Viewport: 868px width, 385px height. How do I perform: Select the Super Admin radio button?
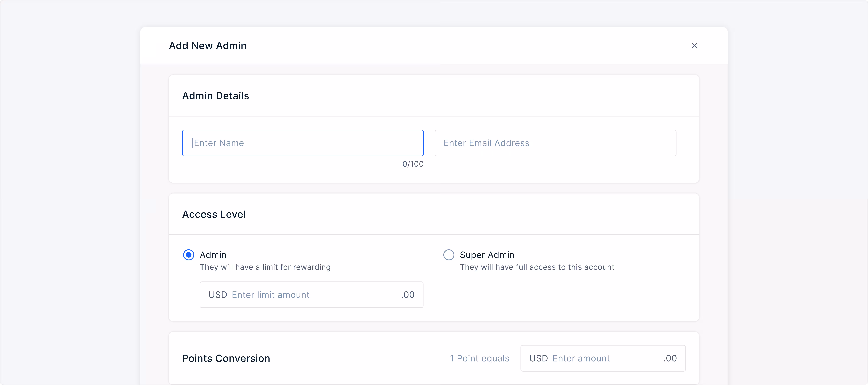click(449, 255)
